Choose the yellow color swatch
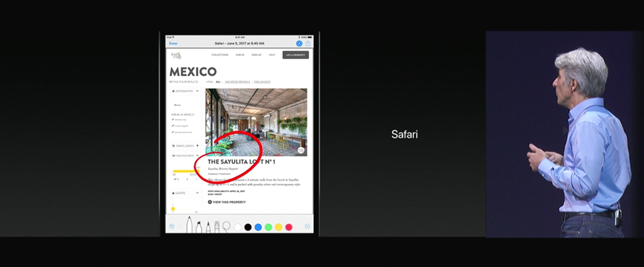This screenshot has width=644, height=267. pos(279,227)
